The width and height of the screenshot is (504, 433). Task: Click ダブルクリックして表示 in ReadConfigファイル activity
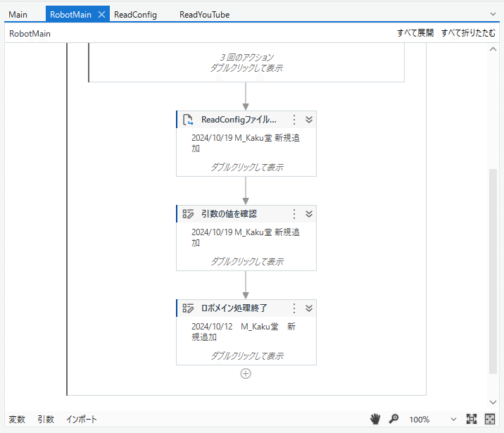pos(247,167)
